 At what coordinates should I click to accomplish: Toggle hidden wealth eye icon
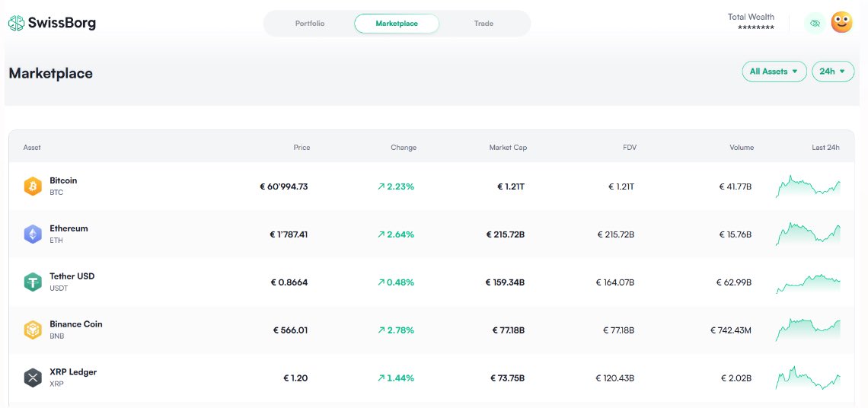pos(814,24)
